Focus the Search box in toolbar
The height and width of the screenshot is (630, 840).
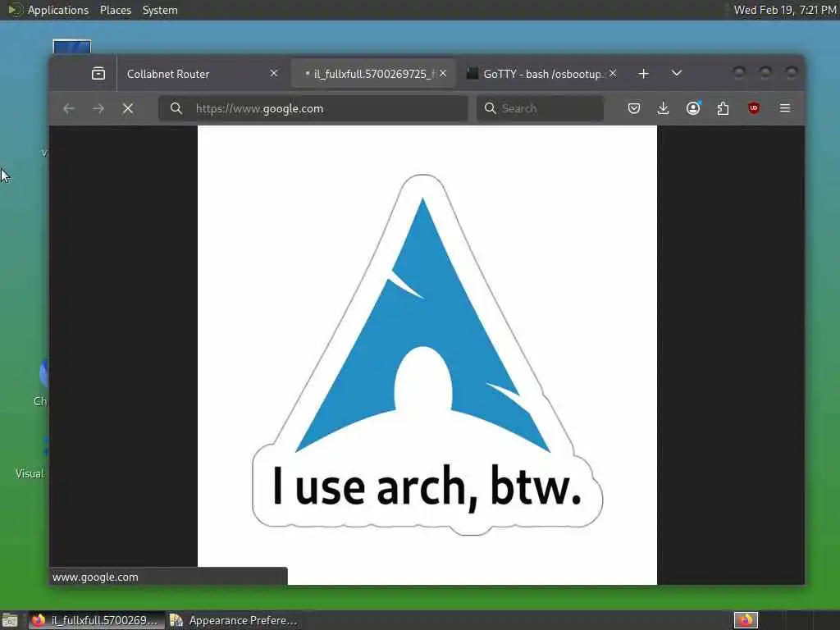tap(540, 109)
